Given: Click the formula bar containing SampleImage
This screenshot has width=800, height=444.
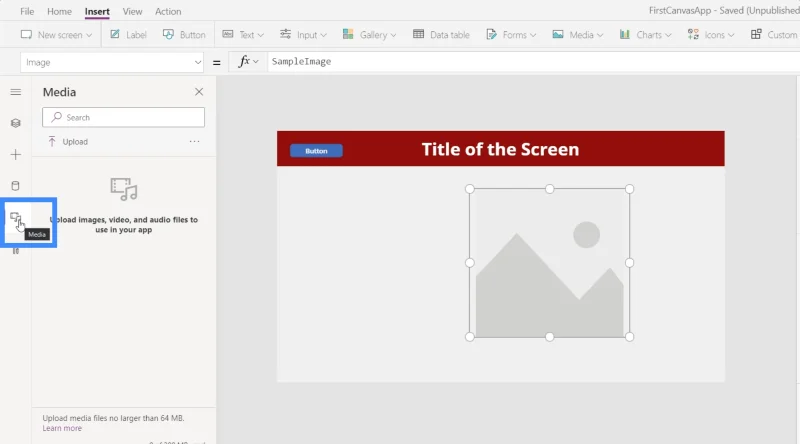Looking at the screenshot, I should (533, 62).
